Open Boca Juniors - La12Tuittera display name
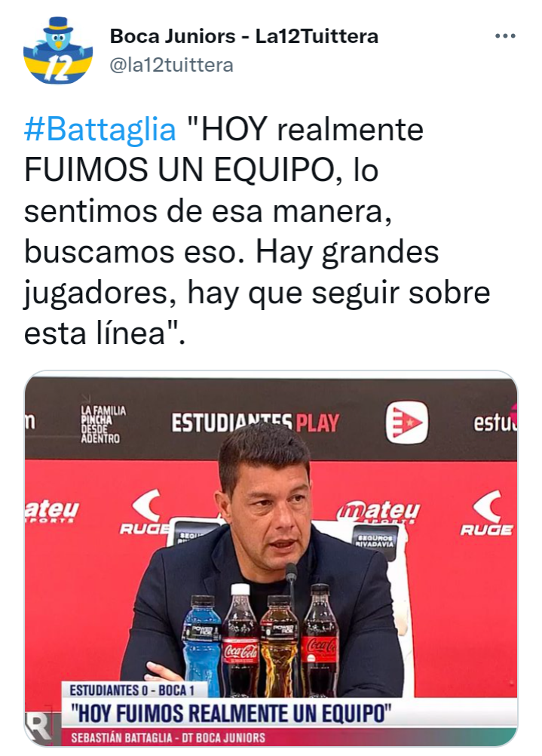 point(244,36)
